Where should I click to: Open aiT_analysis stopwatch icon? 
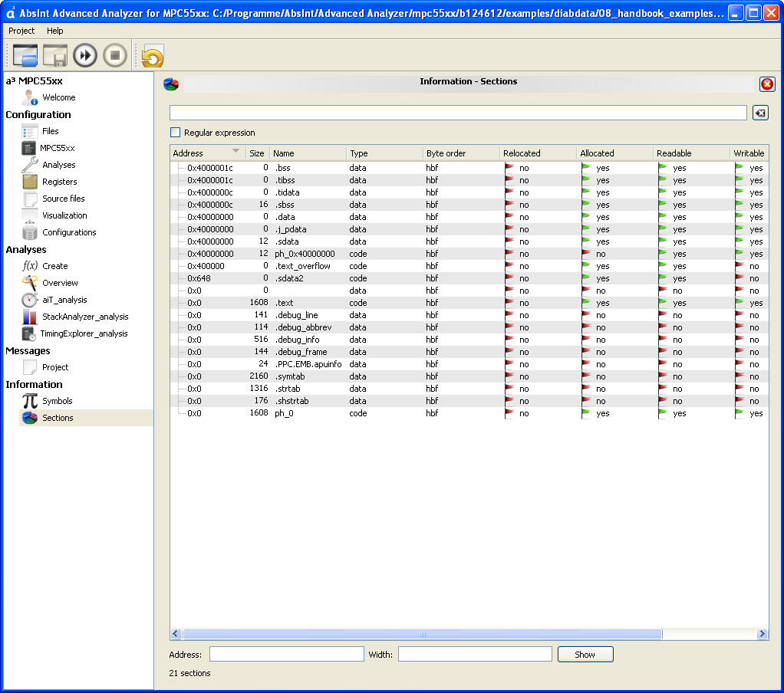[x=30, y=300]
